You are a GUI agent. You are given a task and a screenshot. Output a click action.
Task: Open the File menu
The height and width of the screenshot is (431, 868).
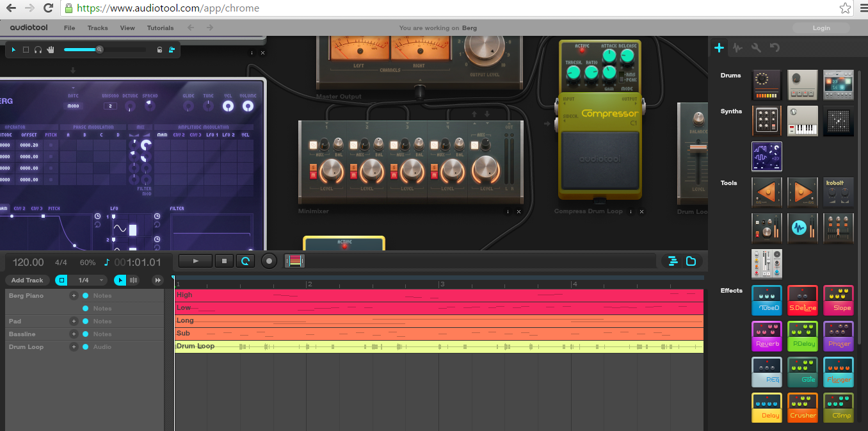[x=69, y=28]
